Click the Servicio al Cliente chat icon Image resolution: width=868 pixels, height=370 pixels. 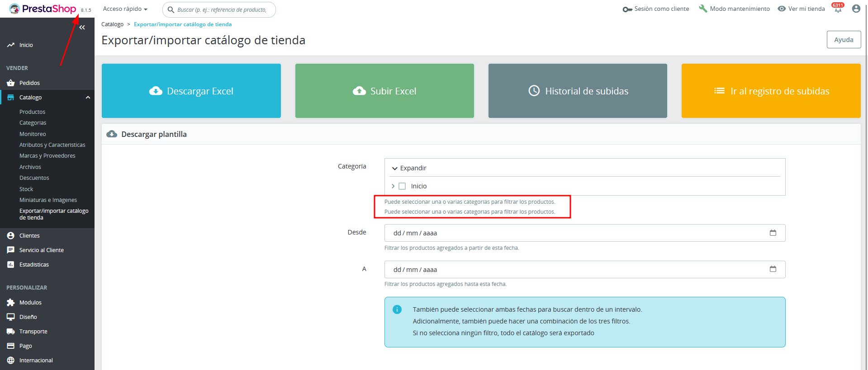11,250
